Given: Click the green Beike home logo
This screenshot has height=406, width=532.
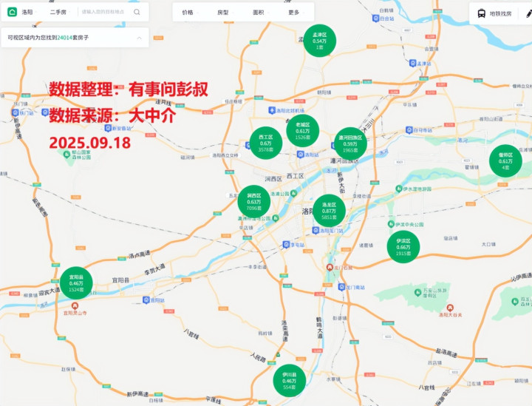Looking at the screenshot, I should pos(13,12).
